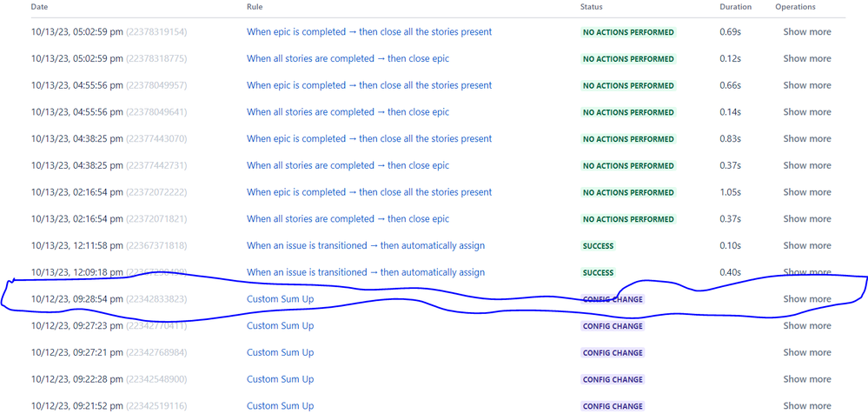This screenshot has height=414, width=868.
Task: Select the execution ID 22367371818
Action: pos(156,245)
